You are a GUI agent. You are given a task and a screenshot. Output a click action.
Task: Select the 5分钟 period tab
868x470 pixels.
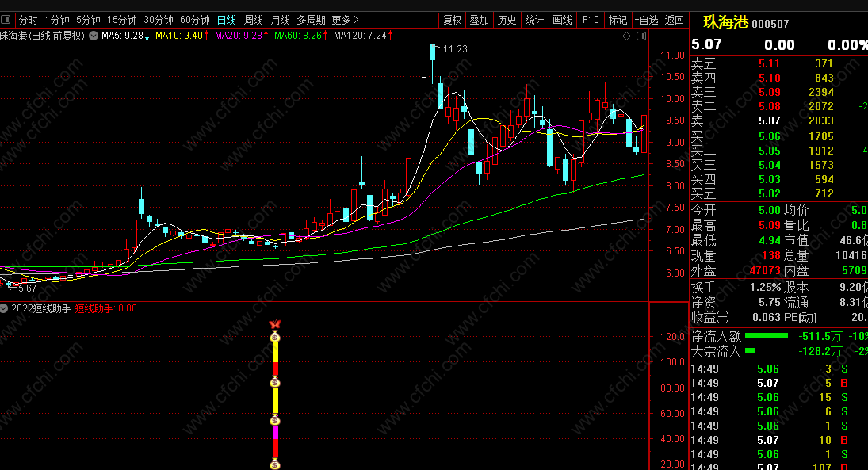click(88, 20)
